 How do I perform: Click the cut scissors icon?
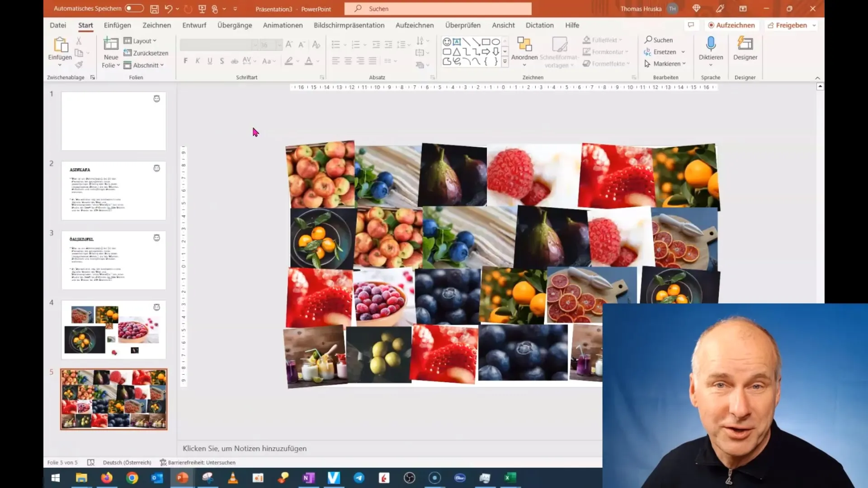tap(79, 41)
